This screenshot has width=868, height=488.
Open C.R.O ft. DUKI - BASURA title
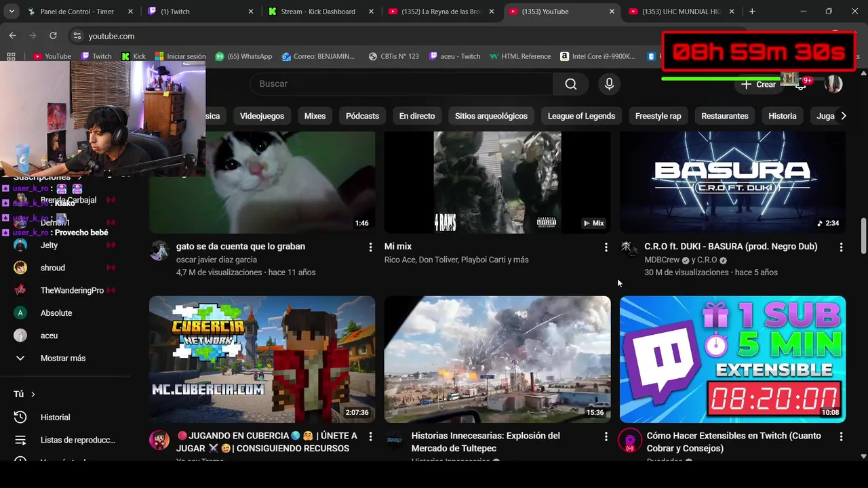coord(730,247)
